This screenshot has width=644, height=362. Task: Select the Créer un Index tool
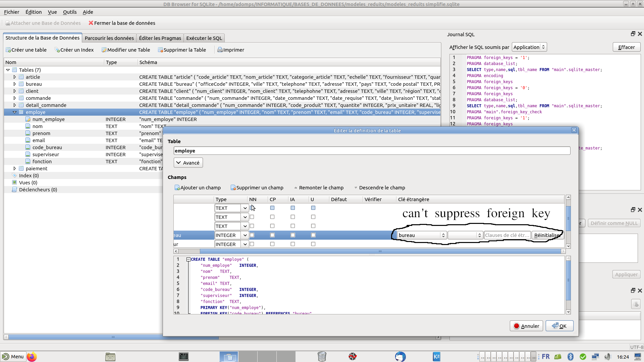click(74, 50)
